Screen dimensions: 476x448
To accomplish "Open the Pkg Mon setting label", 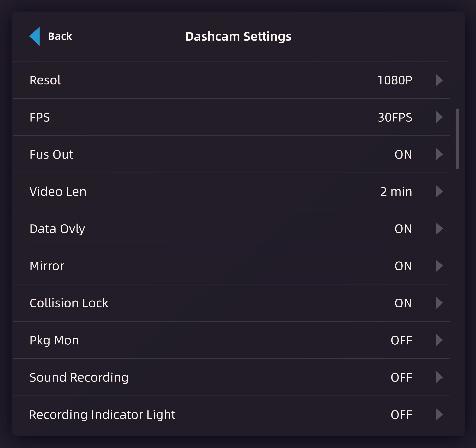I will click(x=54, y=340).
